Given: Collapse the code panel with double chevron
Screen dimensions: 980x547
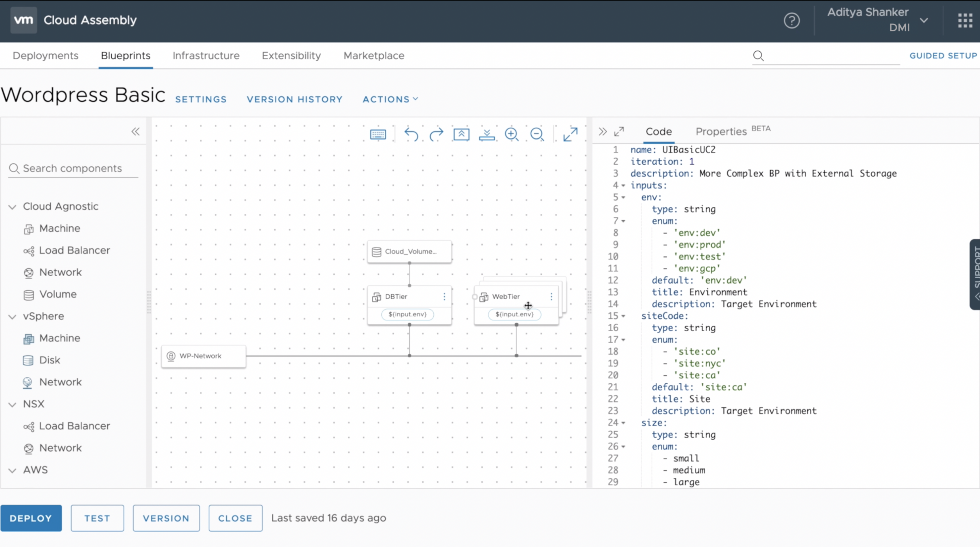Looking at the screenshot, I should tap(603, 132).
